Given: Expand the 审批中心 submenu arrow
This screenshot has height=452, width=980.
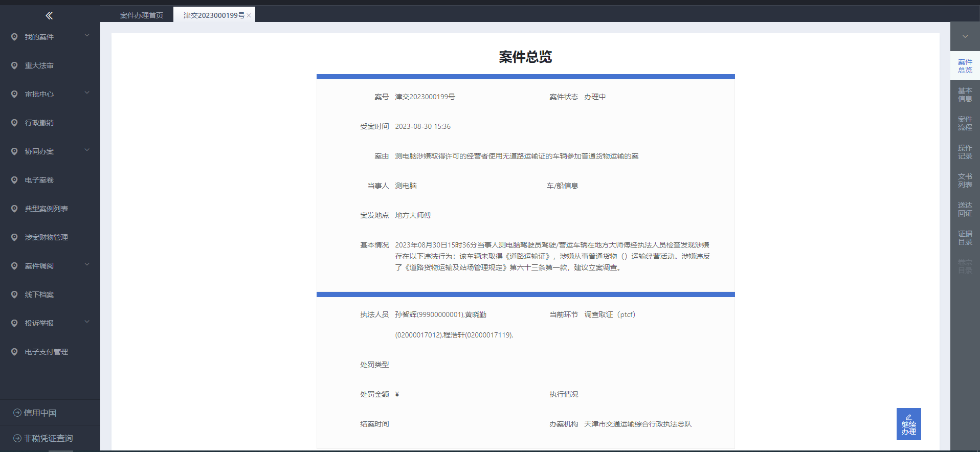Looking at the screenshot, I should [87, 93].
